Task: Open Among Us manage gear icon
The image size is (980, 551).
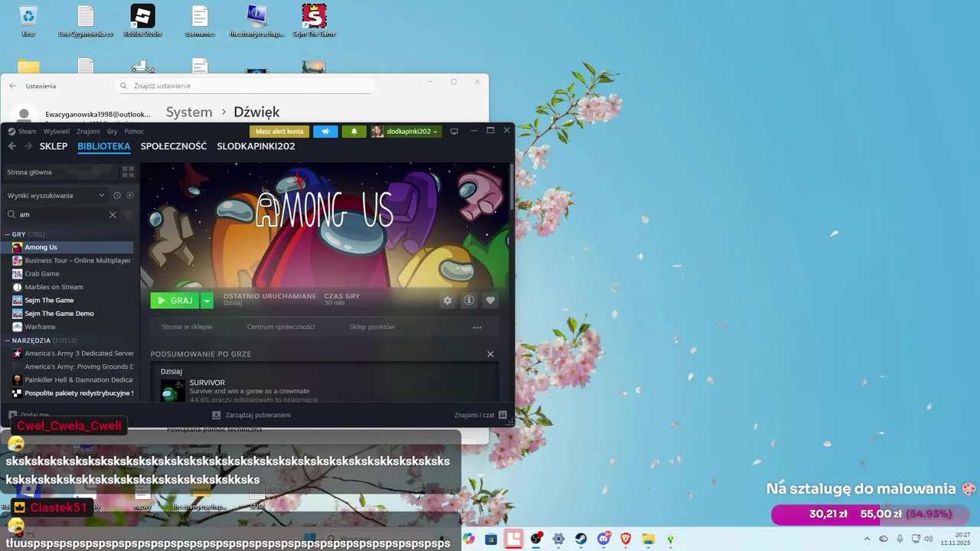Action: 448,301
